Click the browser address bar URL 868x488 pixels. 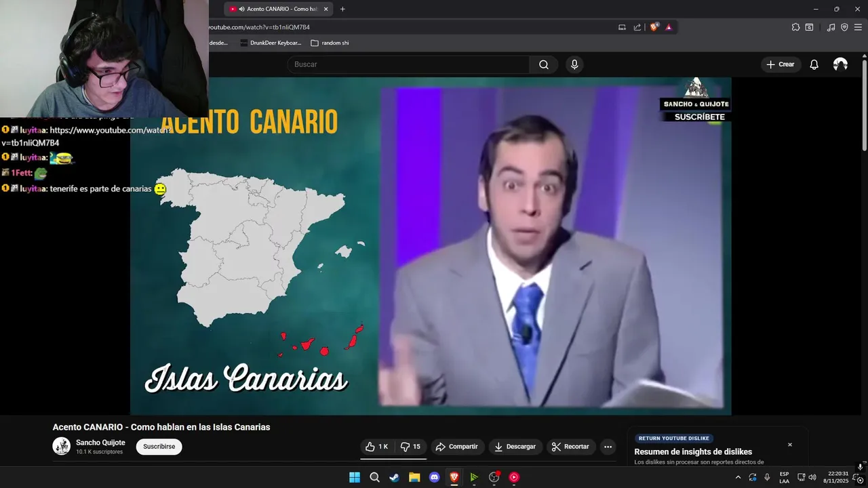[258, 27]
